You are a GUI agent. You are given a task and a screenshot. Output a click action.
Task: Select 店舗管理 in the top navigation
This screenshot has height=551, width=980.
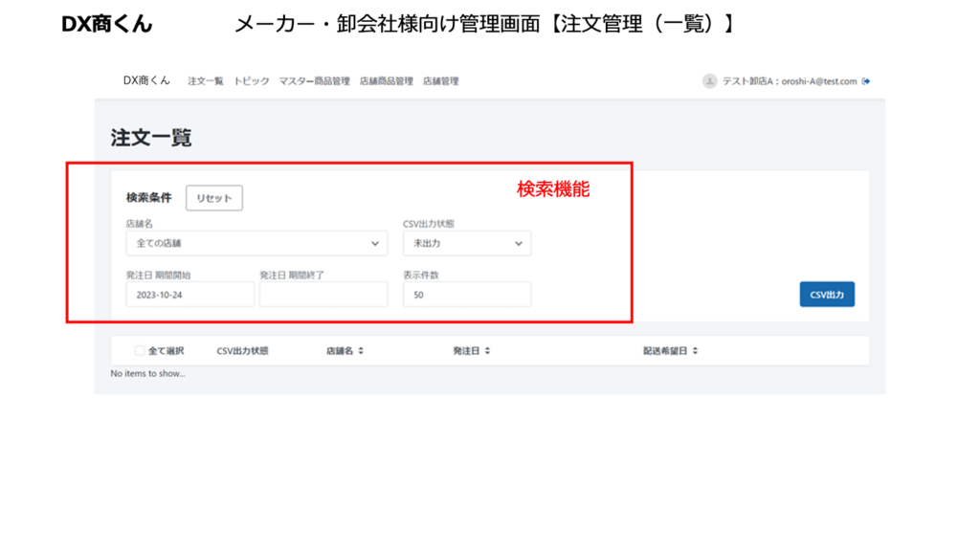click(441, 81)
